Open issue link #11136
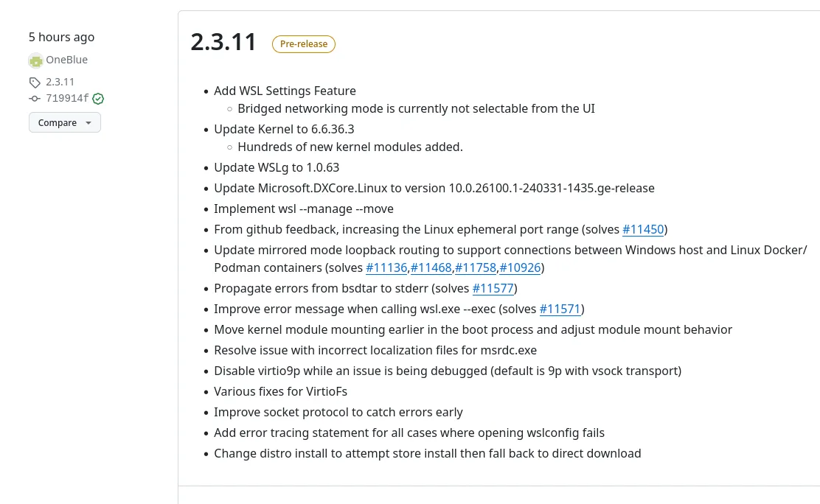 (x=386, y=267)
